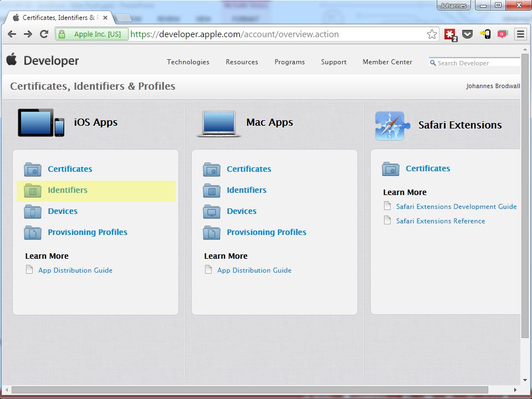Bookmark this page with the star icon
This screenshot has width=532, height=399.
click(432, 34)
